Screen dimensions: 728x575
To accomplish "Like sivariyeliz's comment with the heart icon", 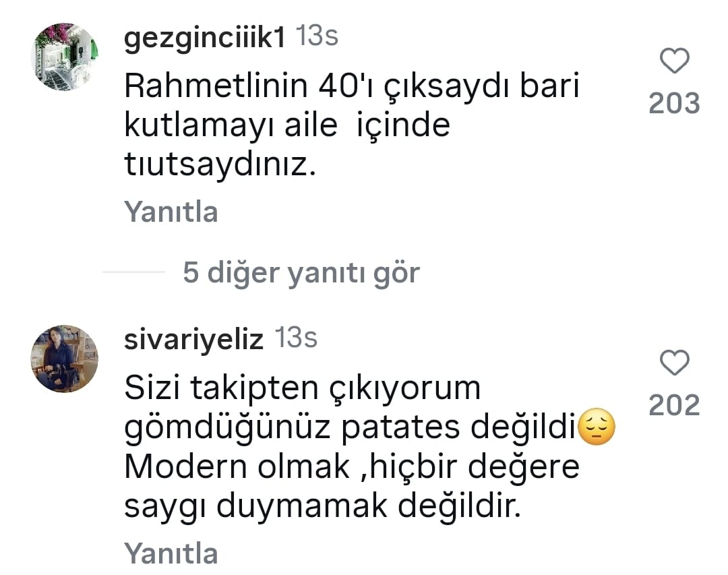I will pyautogui.click(x=674, y=362).
